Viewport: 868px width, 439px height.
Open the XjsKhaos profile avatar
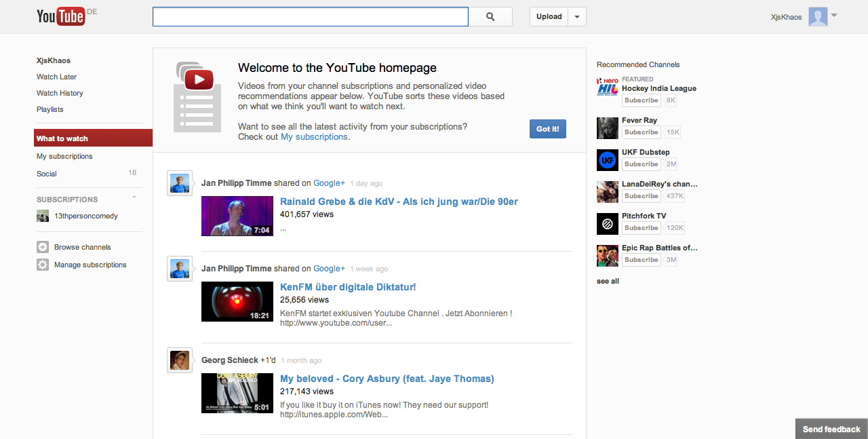(x=818, y=17)
